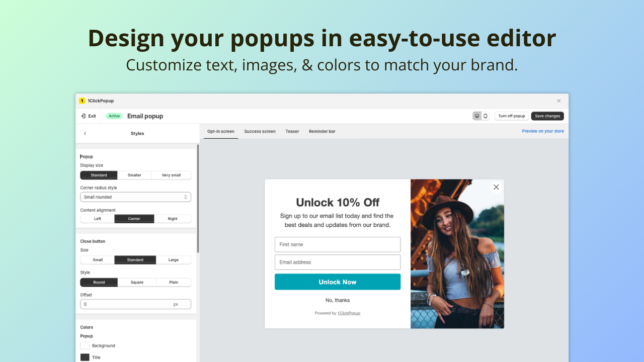Screen dimensions: 644x362
Task: Collapse the Styles panel with the chevron
Action: (85, 133)
